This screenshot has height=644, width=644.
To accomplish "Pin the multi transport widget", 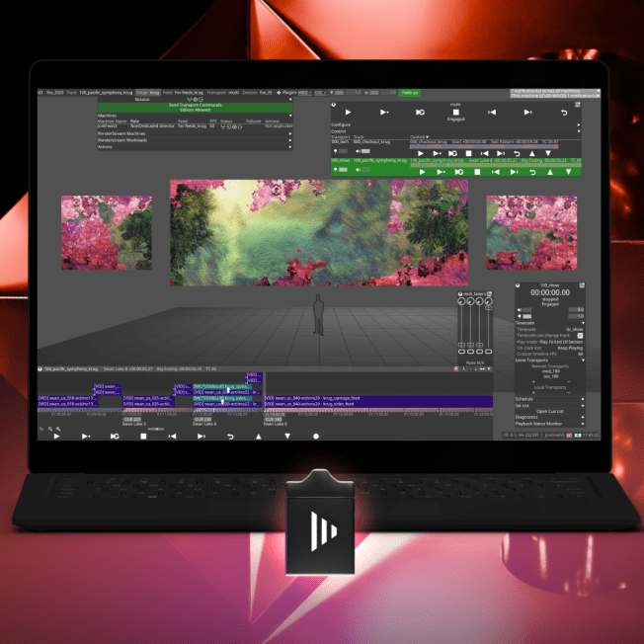I will (578, 105).
